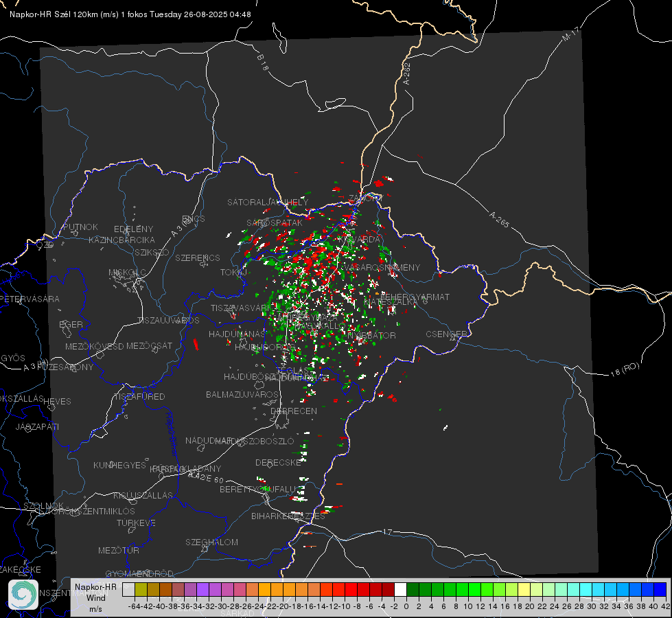
Task: Click the EGER town label
Action: pyautogui.click(x=71, y=324)
